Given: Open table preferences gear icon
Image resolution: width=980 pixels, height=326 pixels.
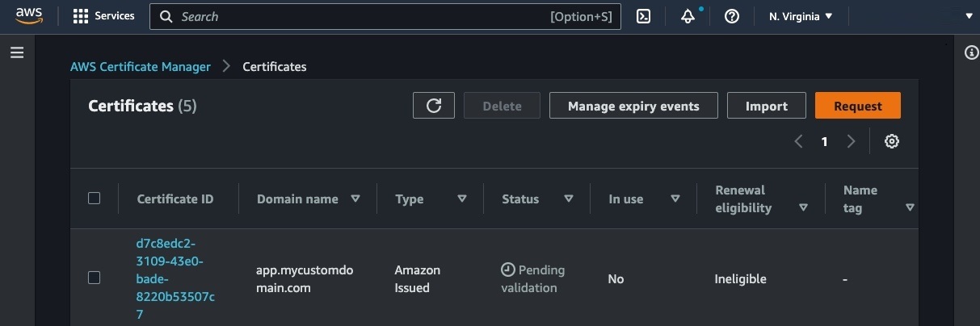Looking at the screenshot, I should [x=892, y=141].
